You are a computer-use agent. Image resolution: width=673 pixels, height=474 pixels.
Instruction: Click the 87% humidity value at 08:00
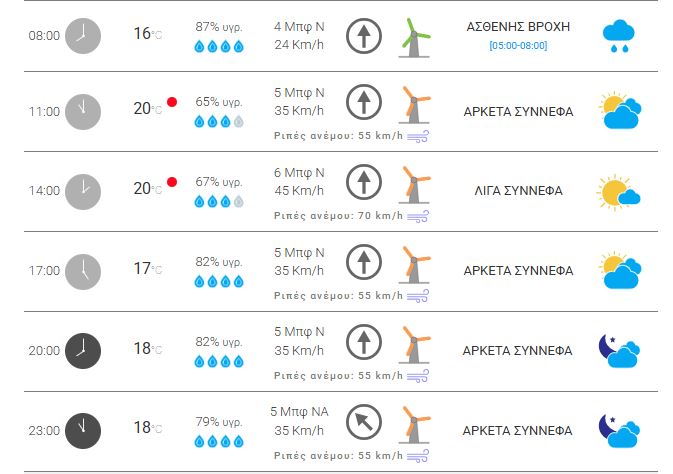[218, 25]
